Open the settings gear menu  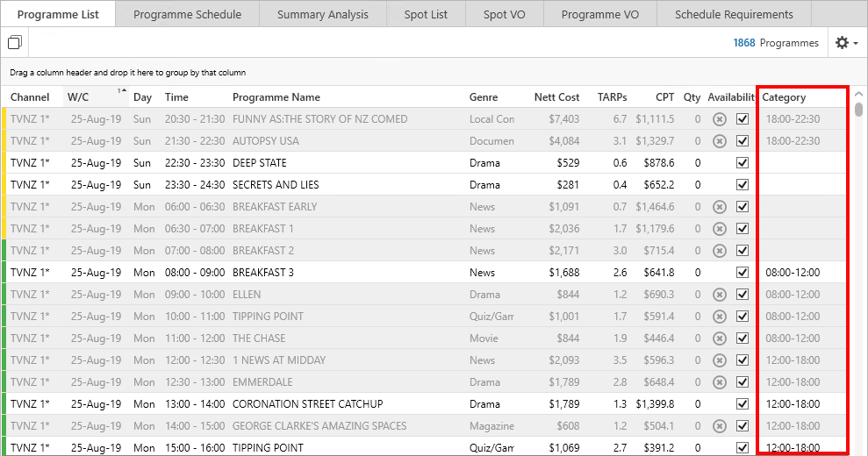click(846, 43)
